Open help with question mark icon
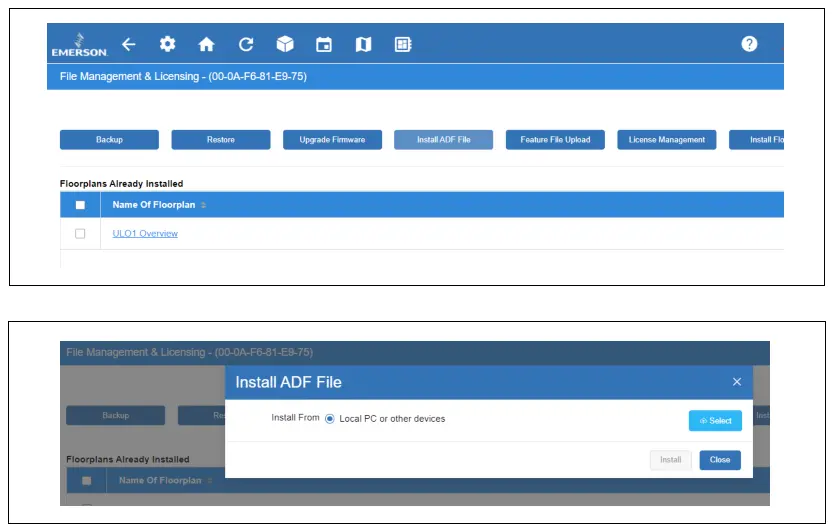The width and height of the screenshot is (836, 530). tap(749, 44)
